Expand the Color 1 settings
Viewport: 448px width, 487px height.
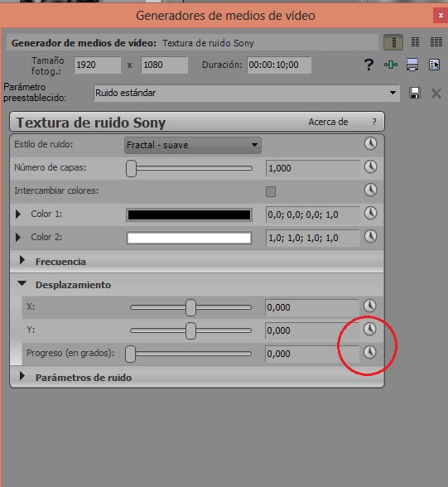pyautogui.click(x=18, y=214)
